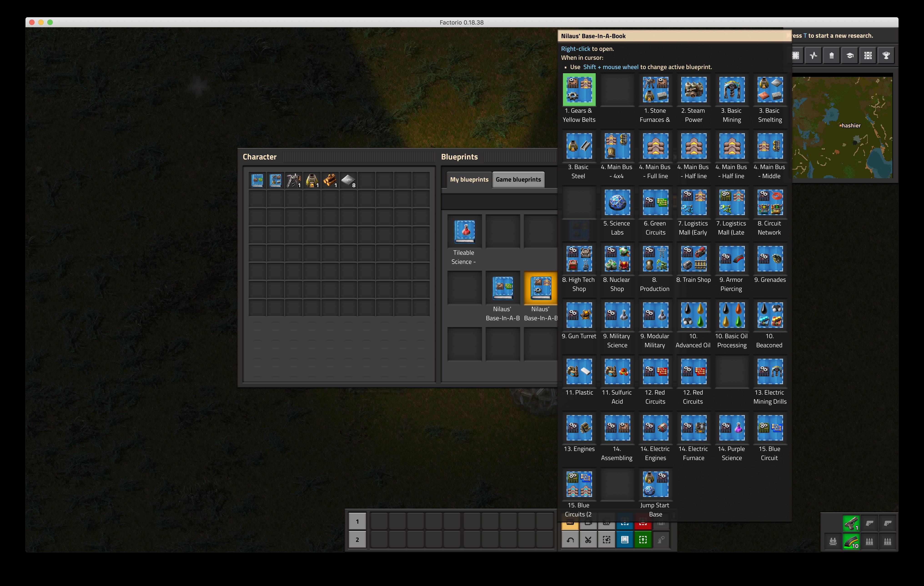Click the 'Jump Start Base' blueprint icon
This screenshot has width=924, height=586.
[x=655, y=484]
